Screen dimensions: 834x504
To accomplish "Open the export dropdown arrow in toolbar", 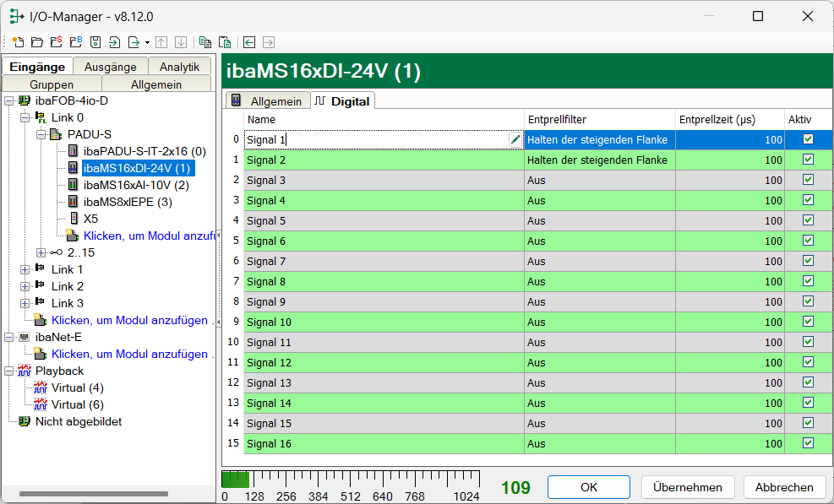I will [147, 42].
